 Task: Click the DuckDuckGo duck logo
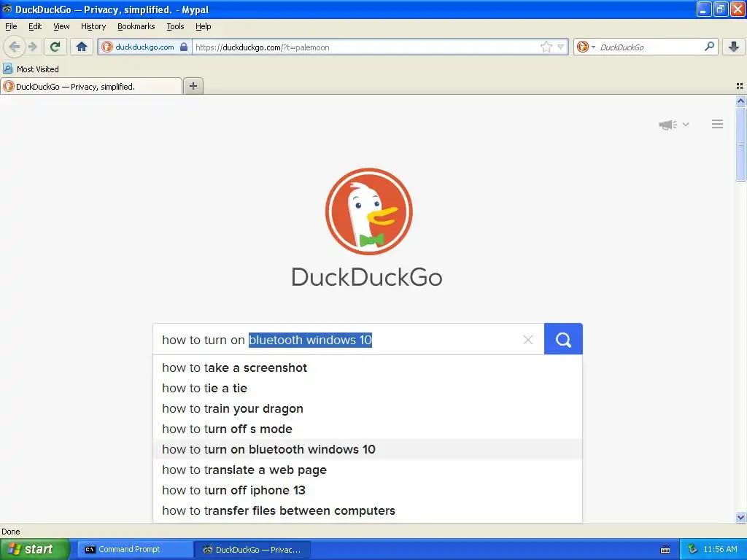point(368,211)
